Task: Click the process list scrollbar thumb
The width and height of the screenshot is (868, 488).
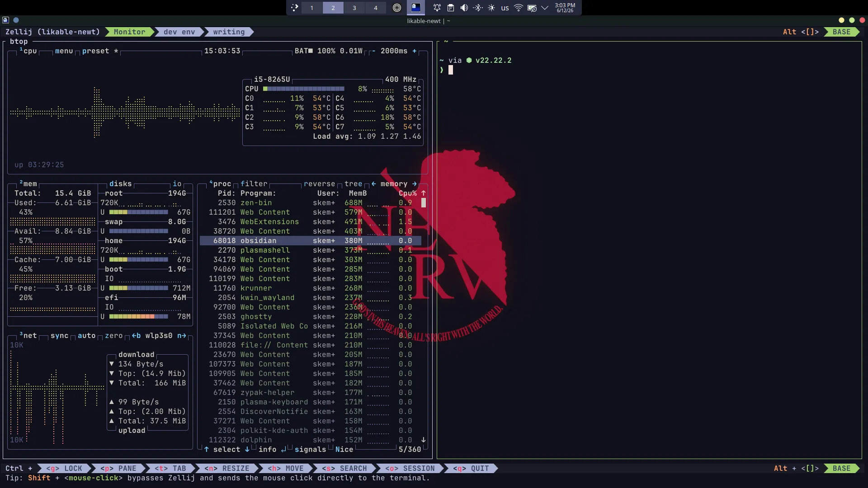Action: (423, 203)
